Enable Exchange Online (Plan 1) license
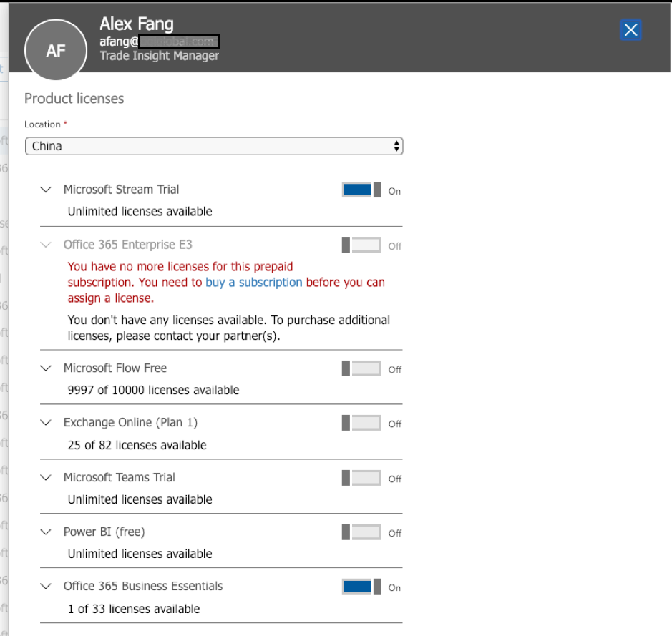This screenshot has height=636, width=672. (361, 423)
